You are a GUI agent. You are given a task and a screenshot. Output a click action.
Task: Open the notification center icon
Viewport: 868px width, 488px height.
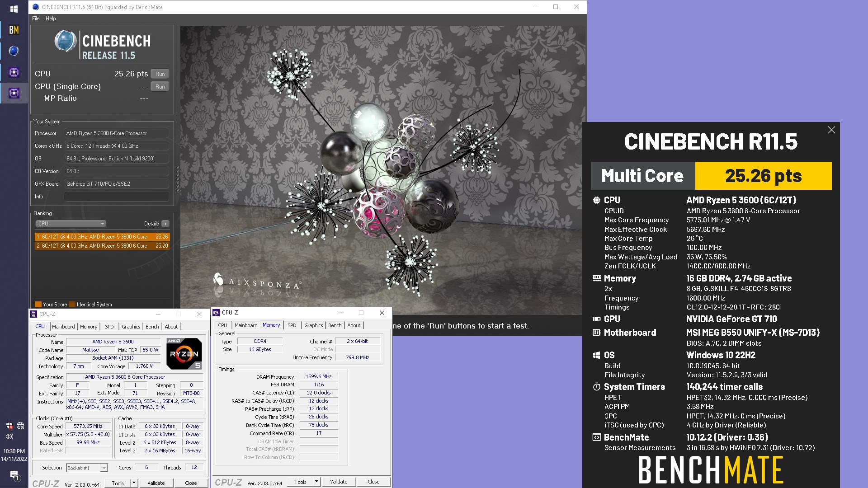point(14,475)
